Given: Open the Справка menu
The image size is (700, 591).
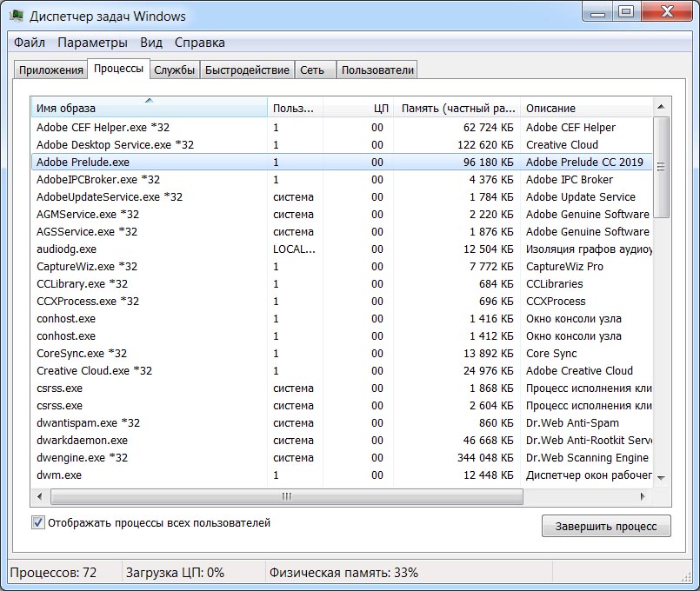Looking at the screenshot, I should pos(199,43).
